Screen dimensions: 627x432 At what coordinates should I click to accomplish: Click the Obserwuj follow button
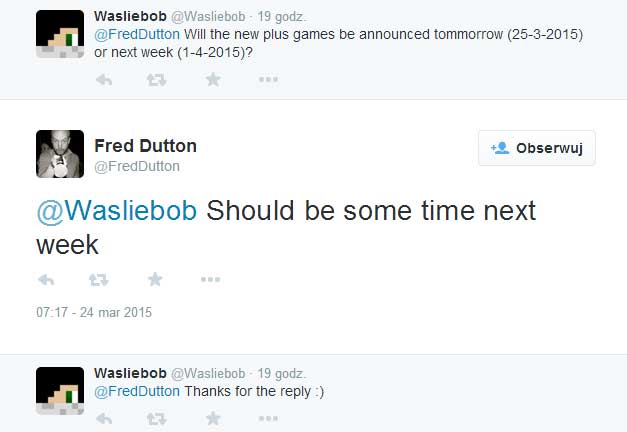(536, 148)
